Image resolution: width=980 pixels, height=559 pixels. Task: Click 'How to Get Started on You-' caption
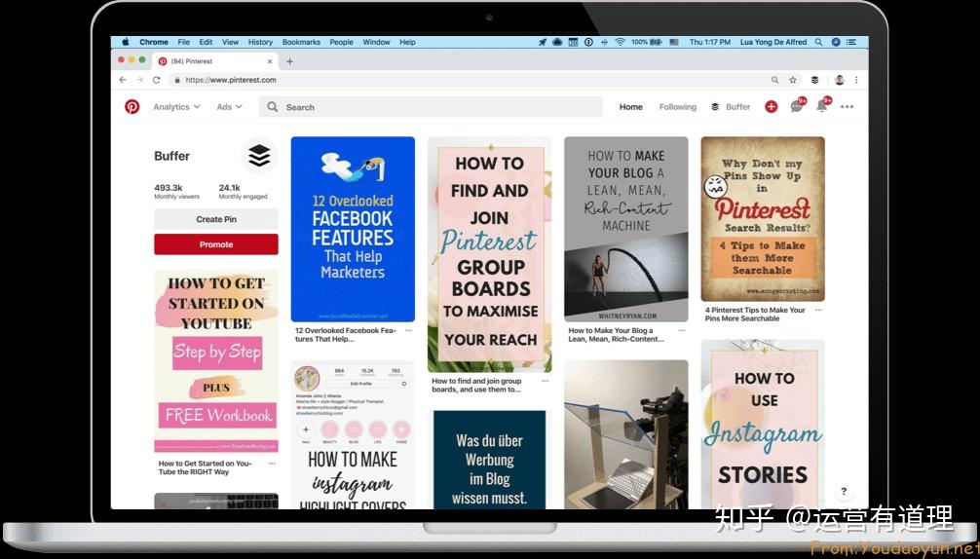(205, 464)
